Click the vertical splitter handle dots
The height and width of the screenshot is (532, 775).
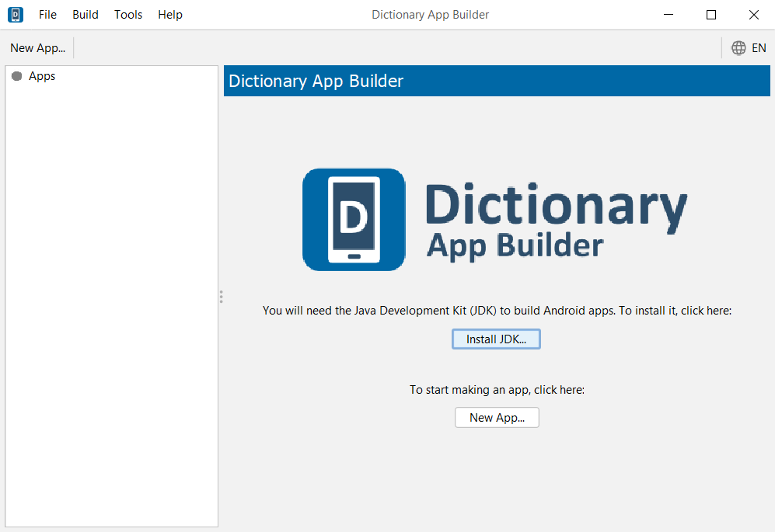(x=221, y=297)
